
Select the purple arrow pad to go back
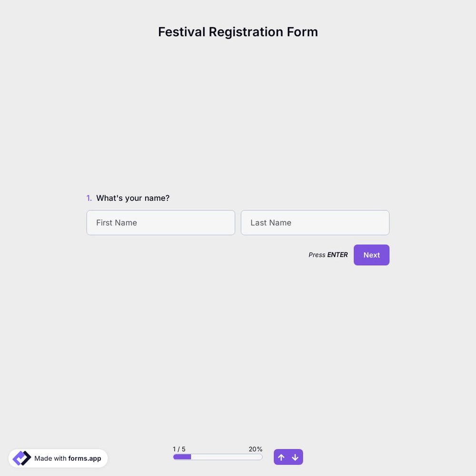point(281,457)
